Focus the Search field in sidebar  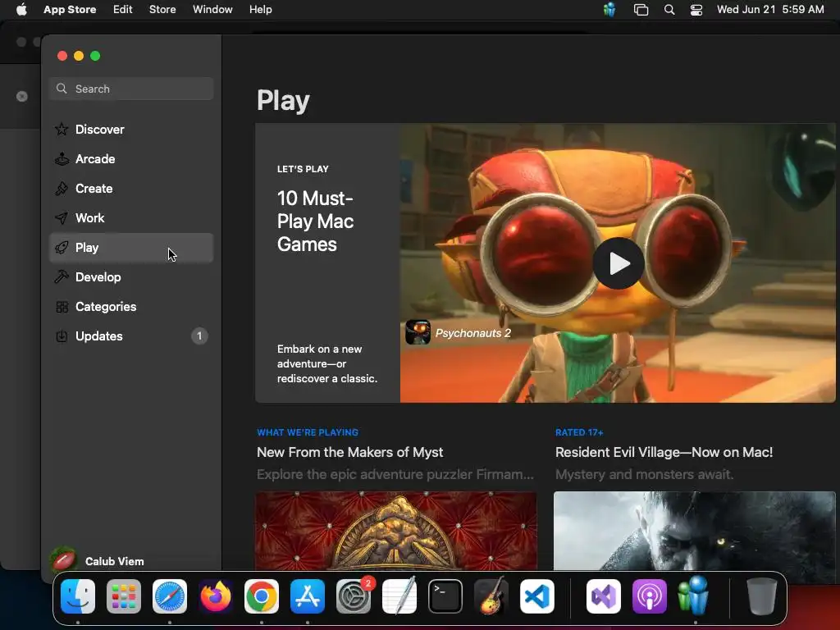(x=131, y=89)
